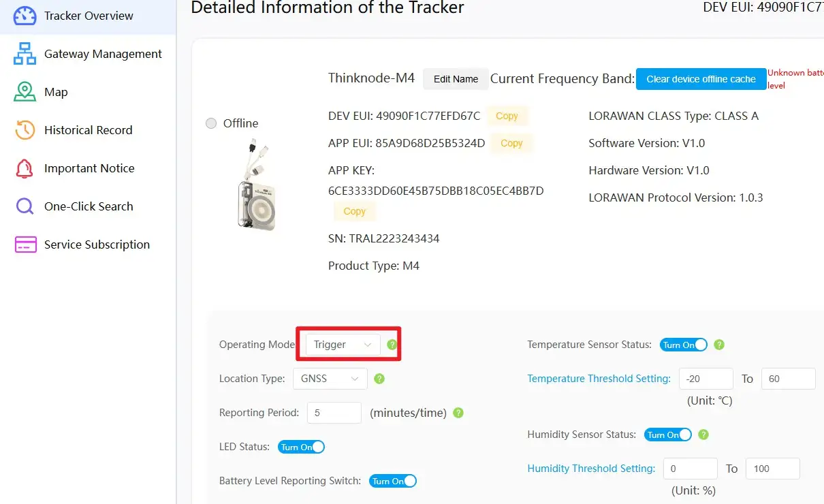Disable the Humidity Sensor Status switch
Viewport: 824px width, 504px height.
667,435
